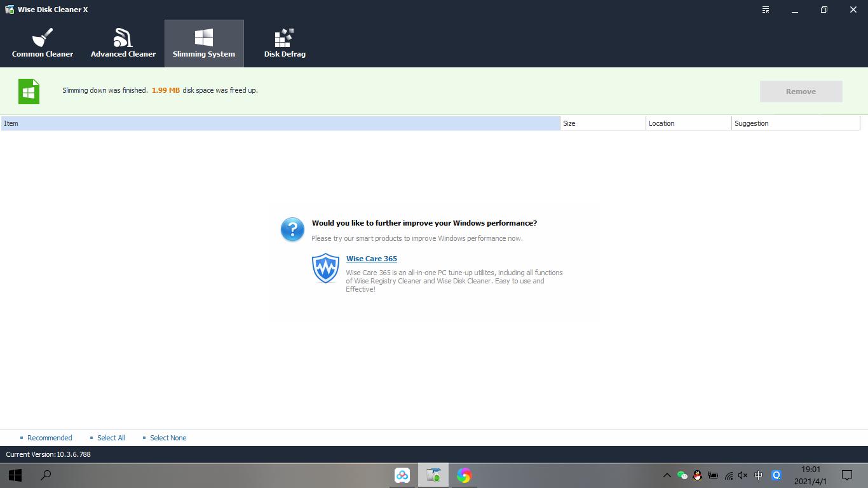Click the Select All link

pyautogui.click(x=111, y=438)
